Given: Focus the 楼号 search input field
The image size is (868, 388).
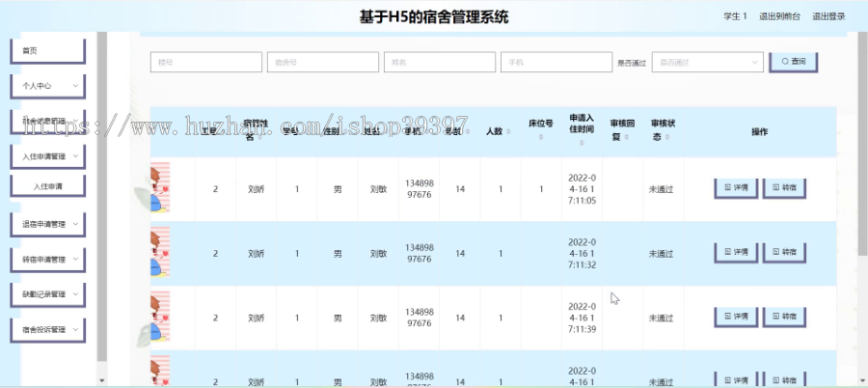Looking at the screenshot, I should 206,62.
